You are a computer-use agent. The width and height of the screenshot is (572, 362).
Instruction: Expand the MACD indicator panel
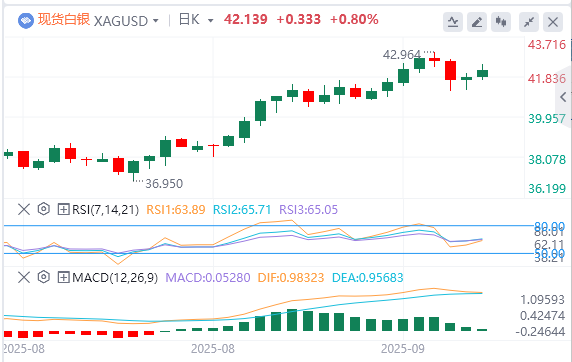(63, 277)
